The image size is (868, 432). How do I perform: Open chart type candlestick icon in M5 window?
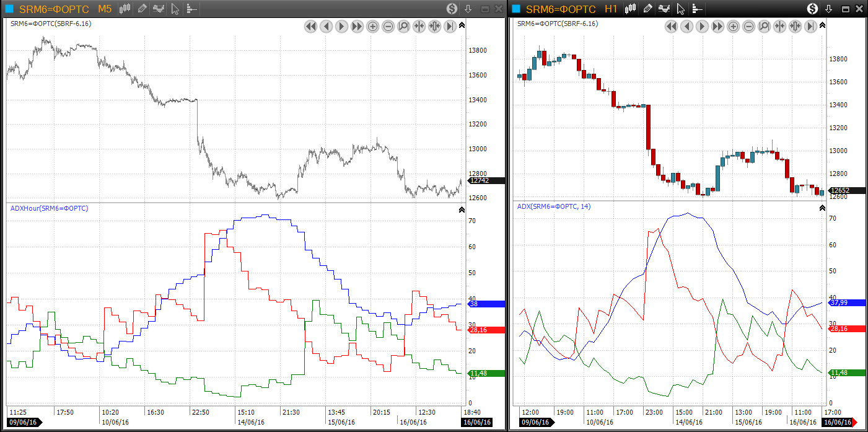[126, 9]
